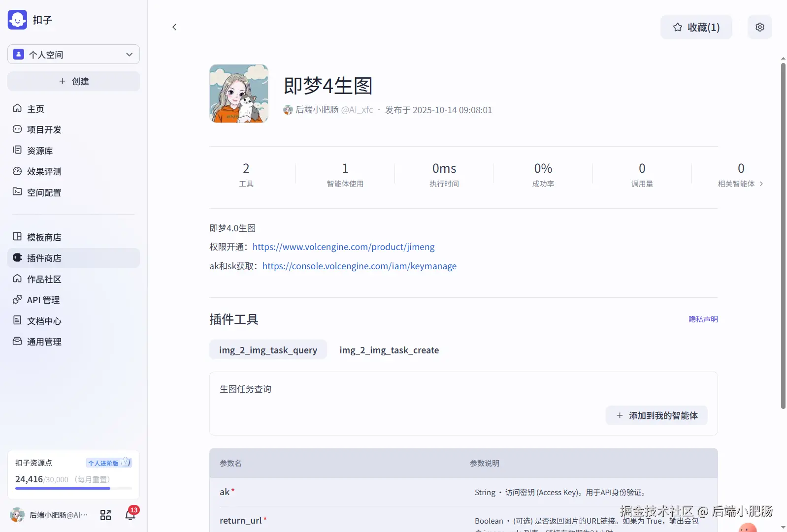Click the 文档中心 document icon
This screenshot has width=787, height=532.
[17, 320]
